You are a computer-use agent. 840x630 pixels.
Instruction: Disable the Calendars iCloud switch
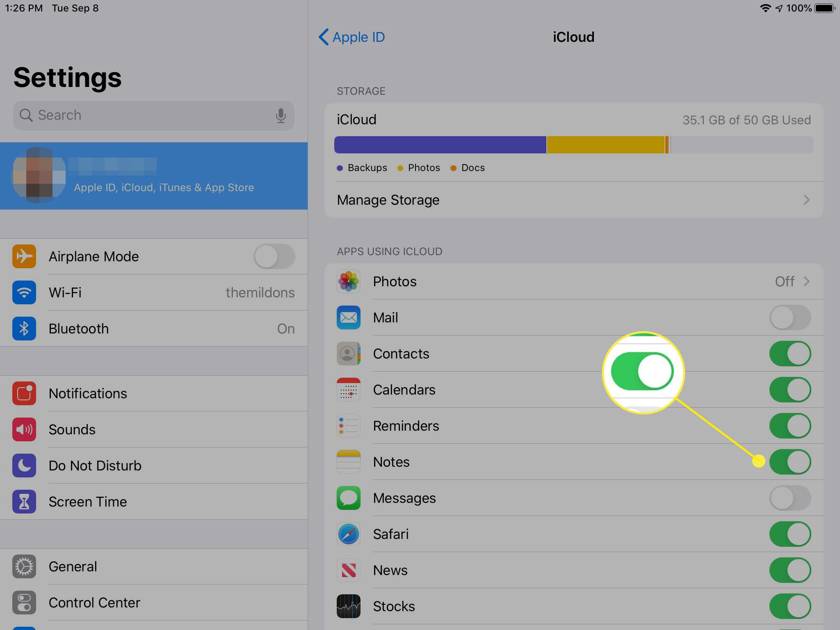[x=790, y=390]
